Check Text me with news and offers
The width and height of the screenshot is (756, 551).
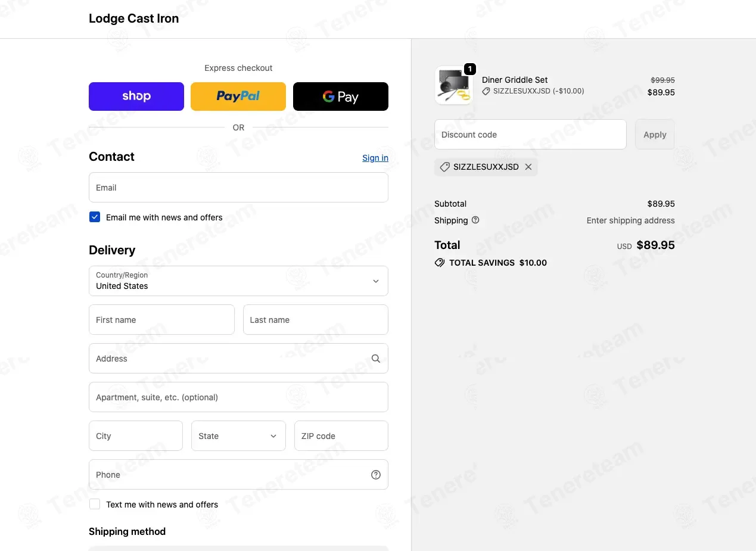click(x=95, y=504)
